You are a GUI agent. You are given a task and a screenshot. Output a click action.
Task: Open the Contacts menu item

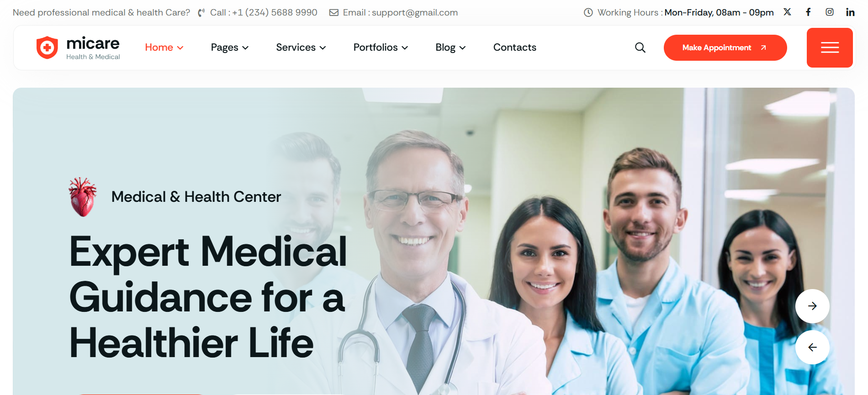514,47
